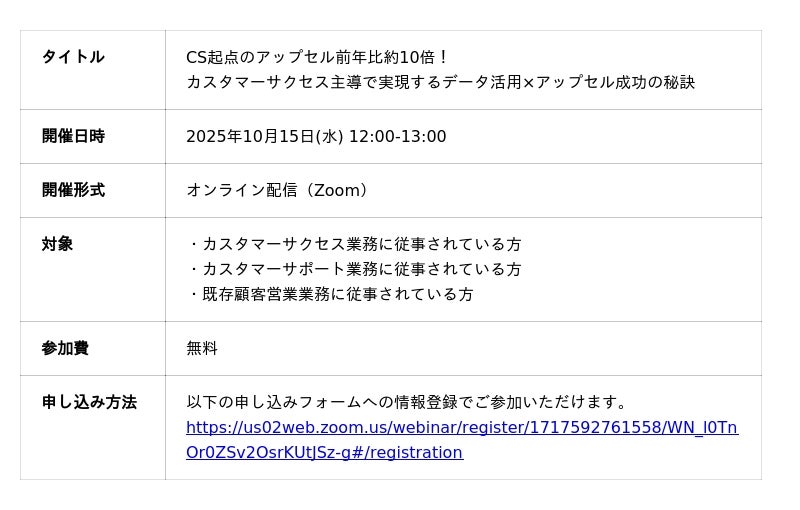Click the 既存顧客営業業務に従事されている方 bullet
The width and height of the screenshot is (800, 510).
pos(337,294)
